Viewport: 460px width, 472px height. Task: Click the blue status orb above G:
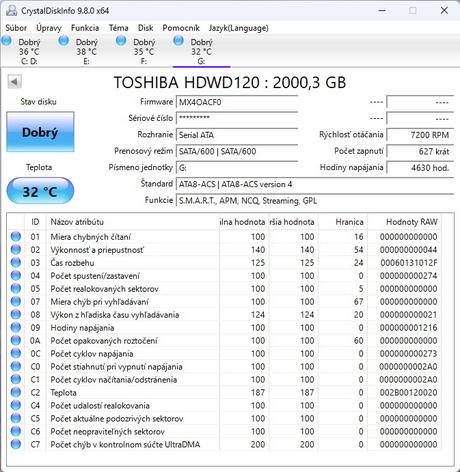178,41
